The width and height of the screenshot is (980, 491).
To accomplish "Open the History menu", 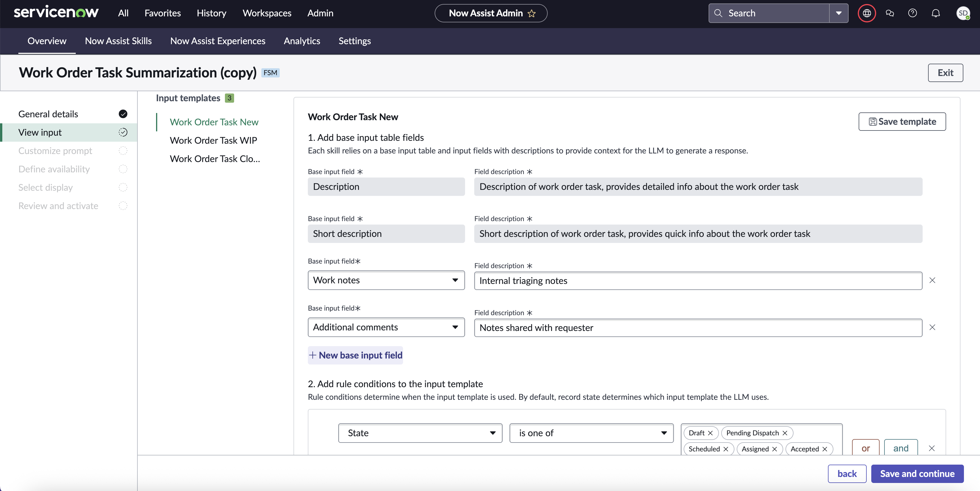I will point(211,13).
